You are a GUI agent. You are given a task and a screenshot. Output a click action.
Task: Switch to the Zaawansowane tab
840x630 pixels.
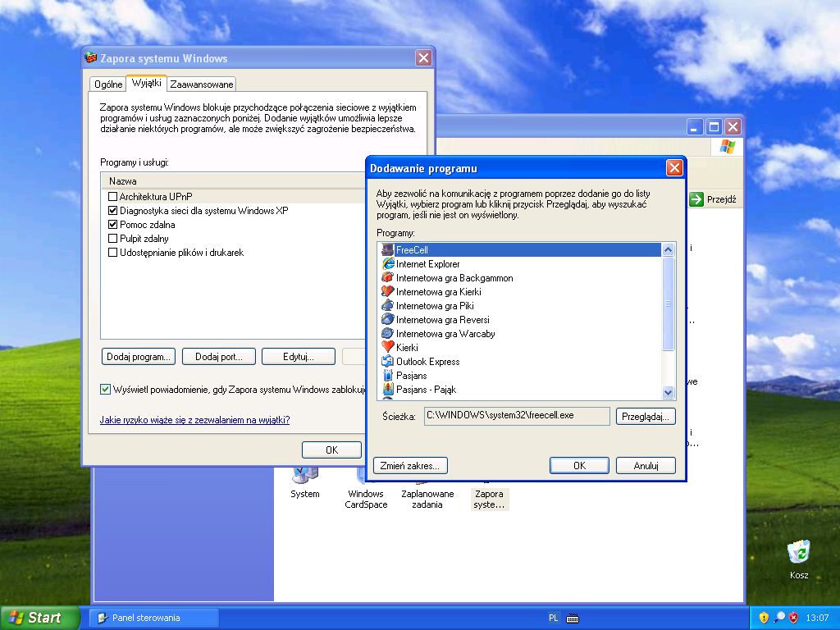click(202, 84)
